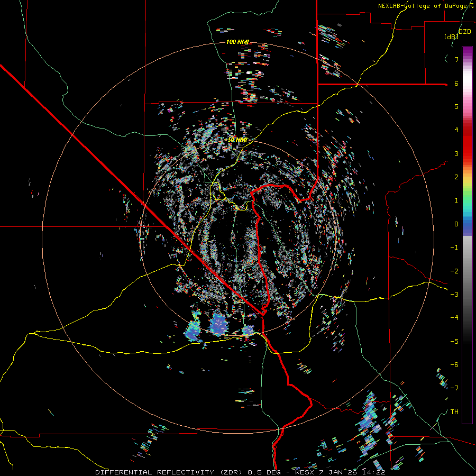Image resolution: width=476 pixels, height=476 pixels.
Task: Click the "5" value on the color scale
Action: tap(456, 106)
